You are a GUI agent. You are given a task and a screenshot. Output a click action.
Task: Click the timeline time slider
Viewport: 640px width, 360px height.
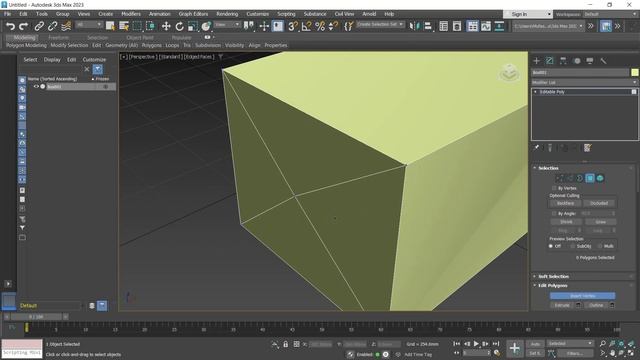pos(36,317)
